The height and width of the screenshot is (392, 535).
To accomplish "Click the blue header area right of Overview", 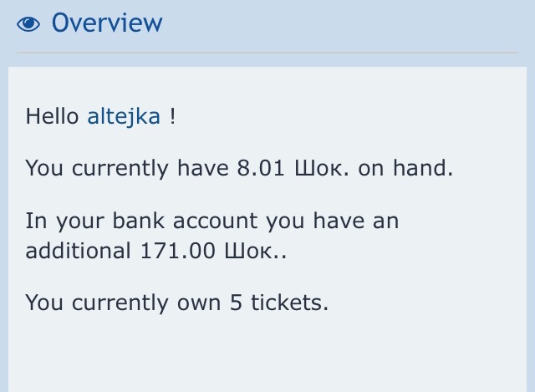I will tap(351, 23).
